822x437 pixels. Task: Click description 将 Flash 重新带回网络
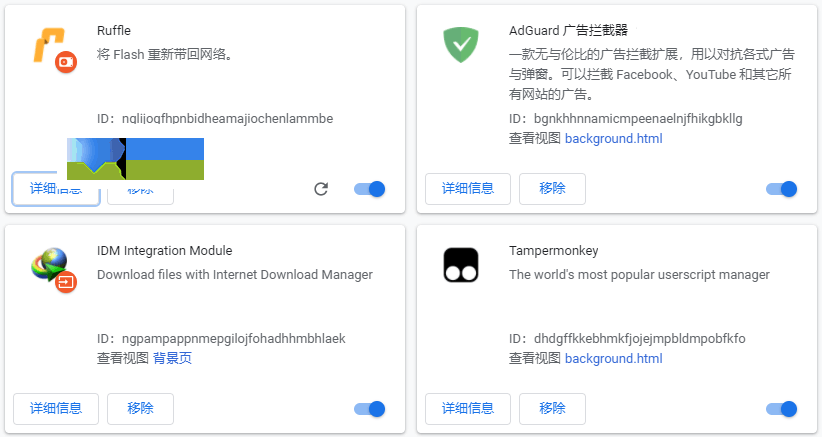165,54
